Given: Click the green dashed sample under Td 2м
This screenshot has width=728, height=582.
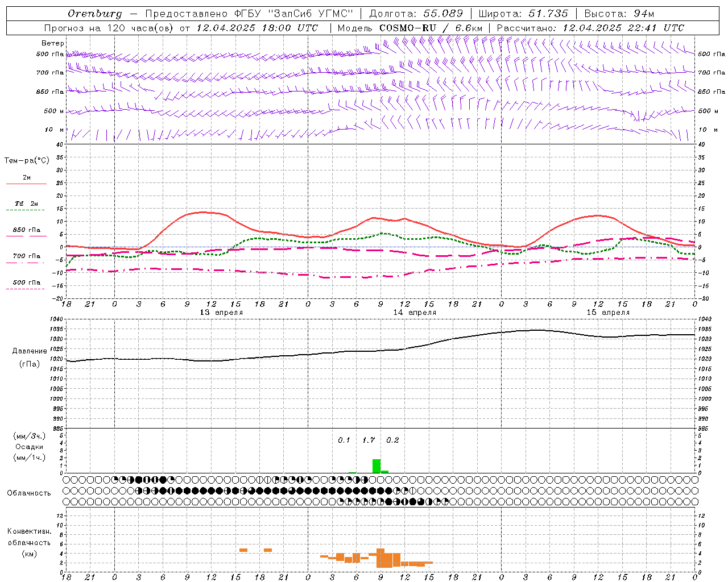Looking at the screenshot, I should tap(25, 210).
